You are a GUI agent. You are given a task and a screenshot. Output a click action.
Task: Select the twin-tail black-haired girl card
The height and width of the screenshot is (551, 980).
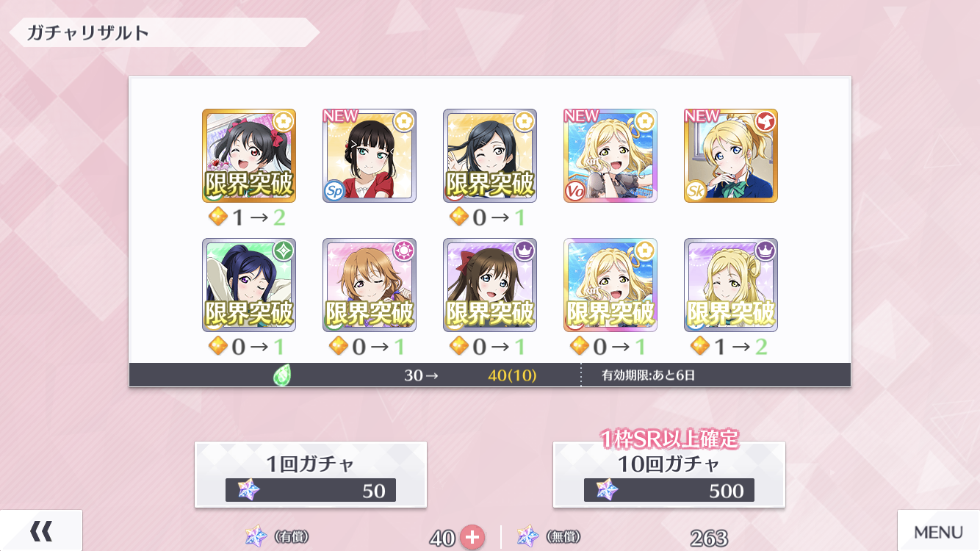click(249, 156)
